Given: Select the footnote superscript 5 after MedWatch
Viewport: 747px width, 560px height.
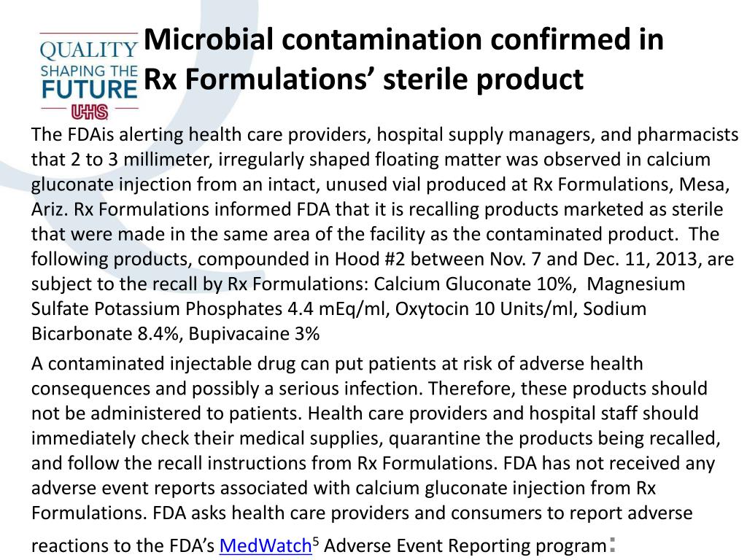Looking at the screenshot, I should [x=315, y=541].
